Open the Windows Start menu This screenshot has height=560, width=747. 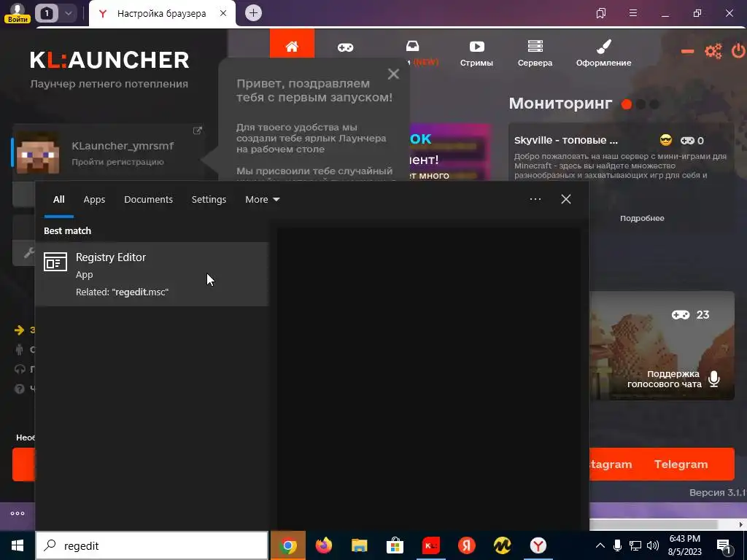(x=18, y=545)
